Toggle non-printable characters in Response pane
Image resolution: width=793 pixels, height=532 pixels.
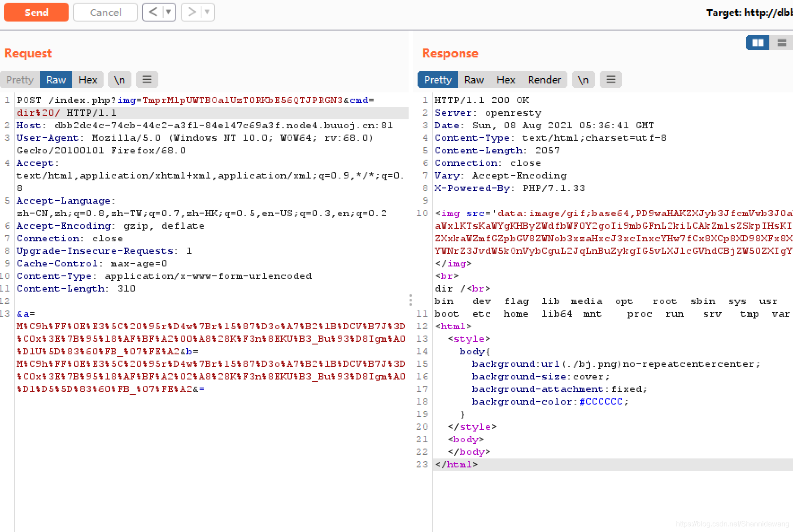click(583, 80)
